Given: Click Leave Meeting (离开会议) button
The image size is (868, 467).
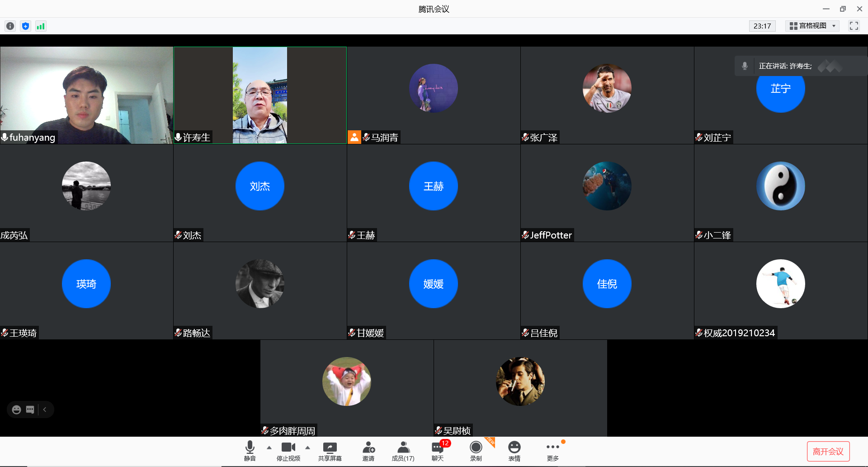Looking at the screenshot, I should (828, 451).
